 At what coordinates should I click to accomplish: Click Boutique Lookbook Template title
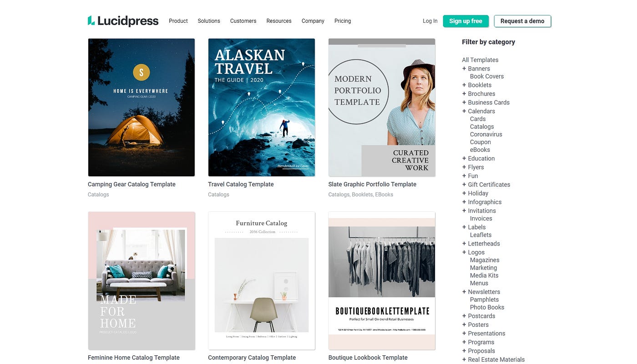coord(368,358)
